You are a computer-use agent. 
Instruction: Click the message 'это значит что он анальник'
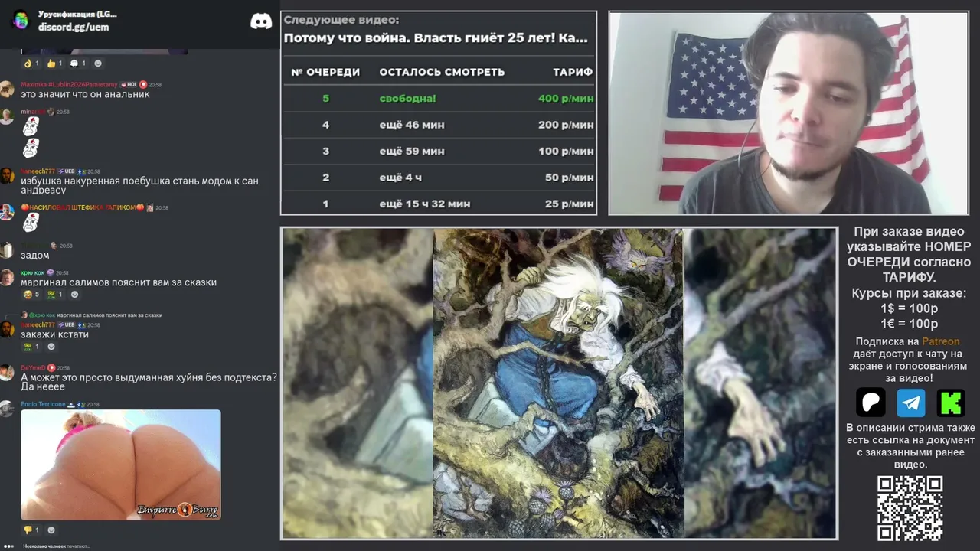[x=85, y=94]
